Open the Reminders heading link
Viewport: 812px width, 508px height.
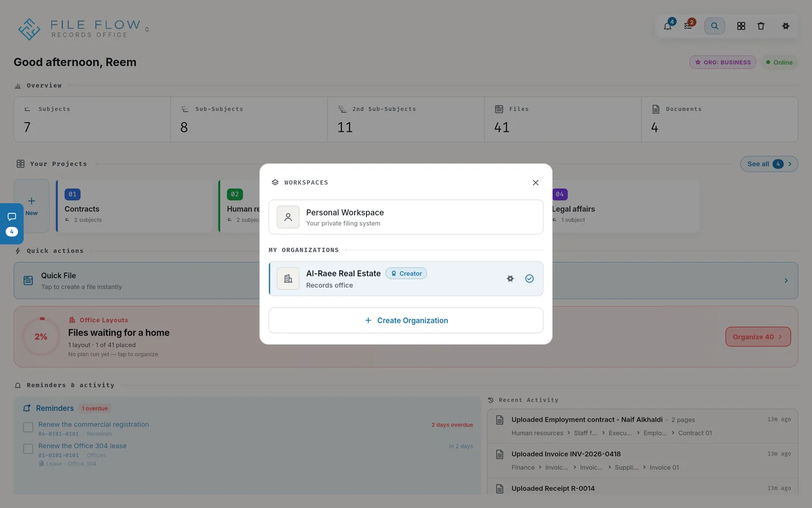click(x=55, y=408)
